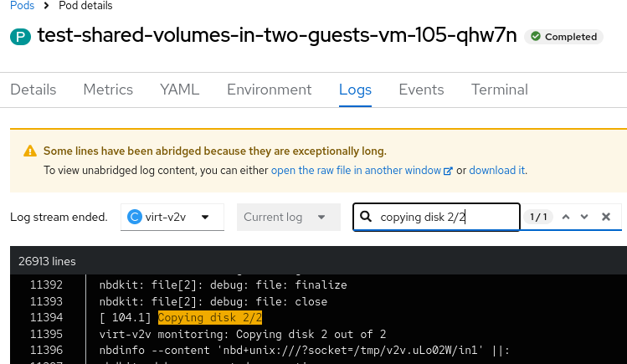Open the virt-v2v container dropdown
627x364 pixels.
pyautogui.click(x=172, y=217)
